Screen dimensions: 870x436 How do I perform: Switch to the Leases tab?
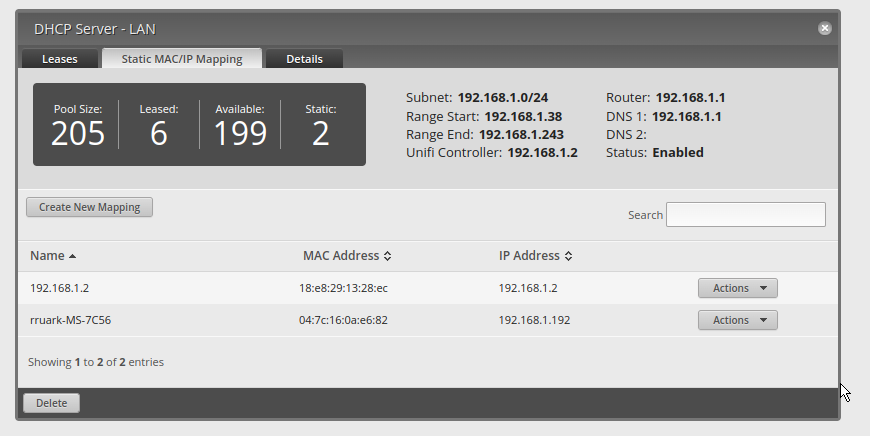(59, 59)
